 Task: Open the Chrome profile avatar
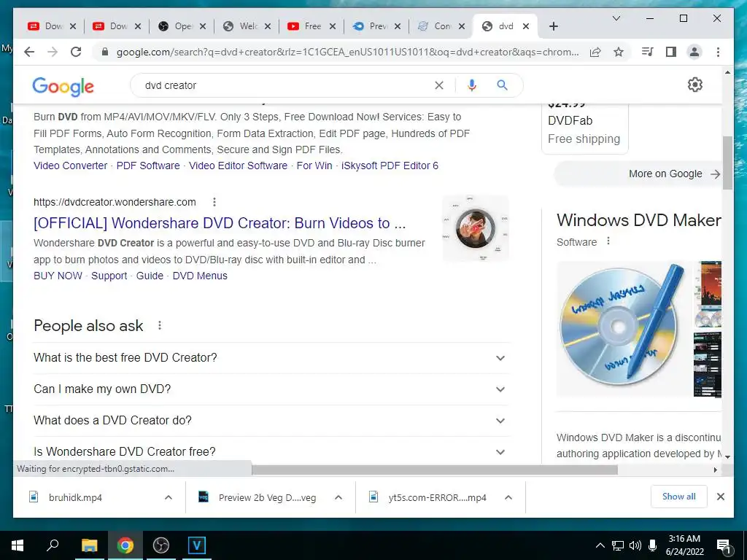click(x=694, y=52)
